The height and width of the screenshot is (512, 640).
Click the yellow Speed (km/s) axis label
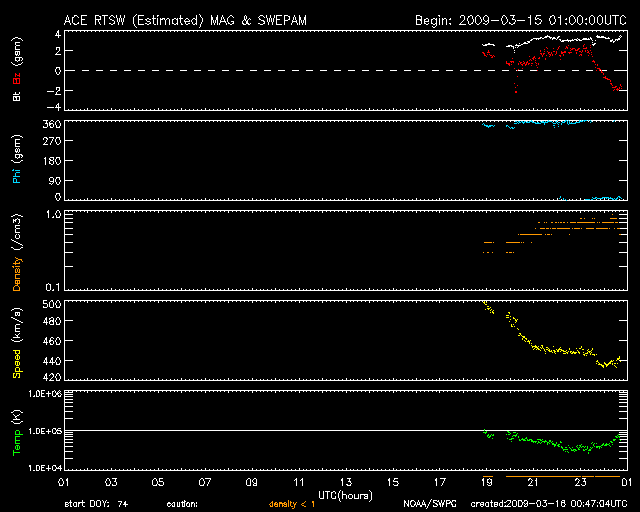coord(17,345)
